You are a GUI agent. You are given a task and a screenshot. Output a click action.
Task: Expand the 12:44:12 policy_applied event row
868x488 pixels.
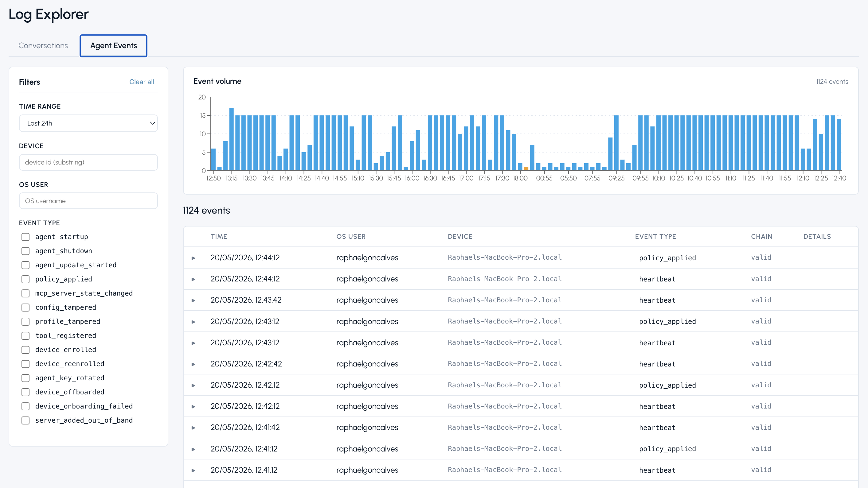point(194,258)
